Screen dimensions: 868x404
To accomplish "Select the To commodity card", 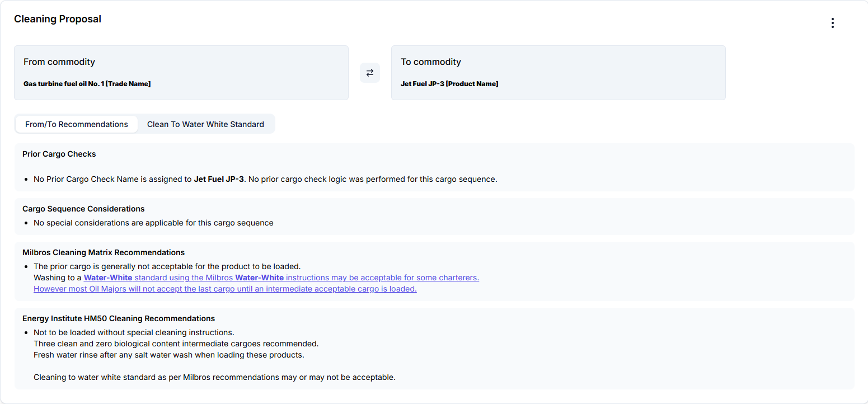I will pos(559,73).
